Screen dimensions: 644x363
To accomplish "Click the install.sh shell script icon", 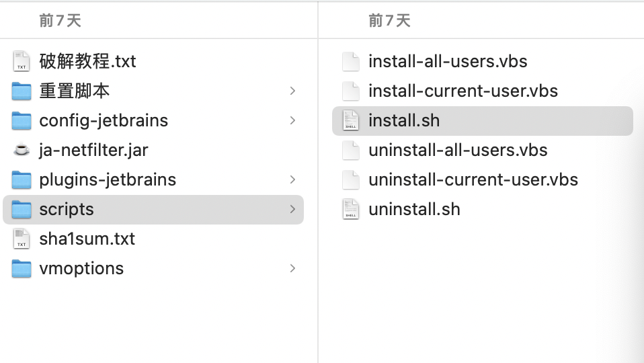I will coord(351,120).
